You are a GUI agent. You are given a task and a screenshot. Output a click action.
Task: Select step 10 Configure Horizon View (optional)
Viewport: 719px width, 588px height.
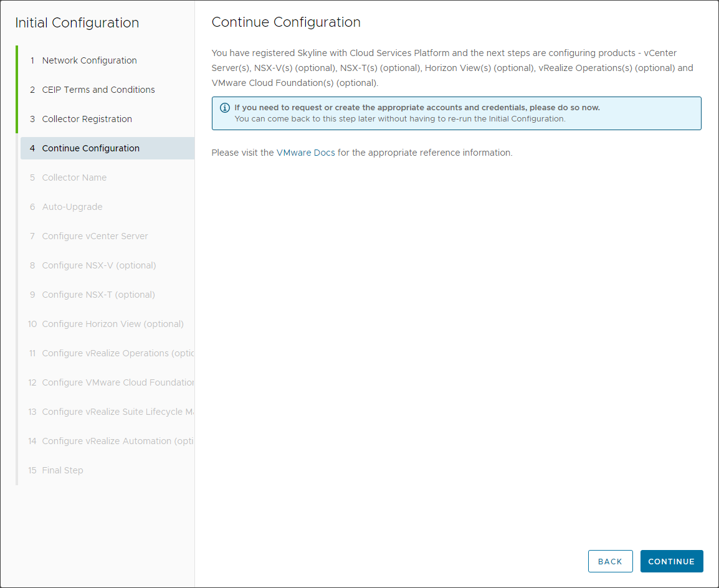(107, 324)
